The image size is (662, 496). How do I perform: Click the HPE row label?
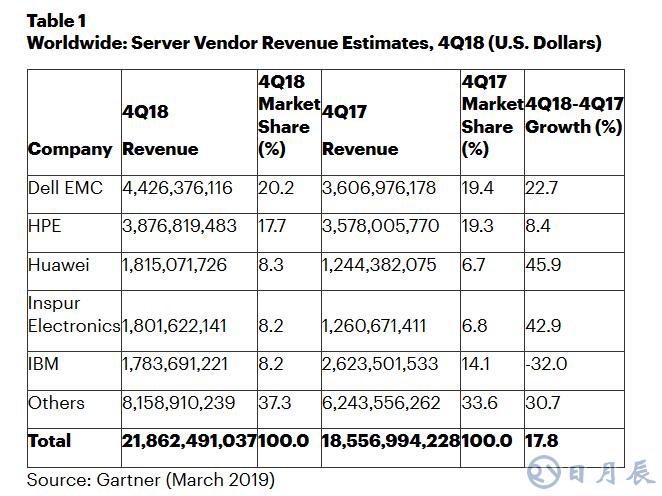click(45, 226)
